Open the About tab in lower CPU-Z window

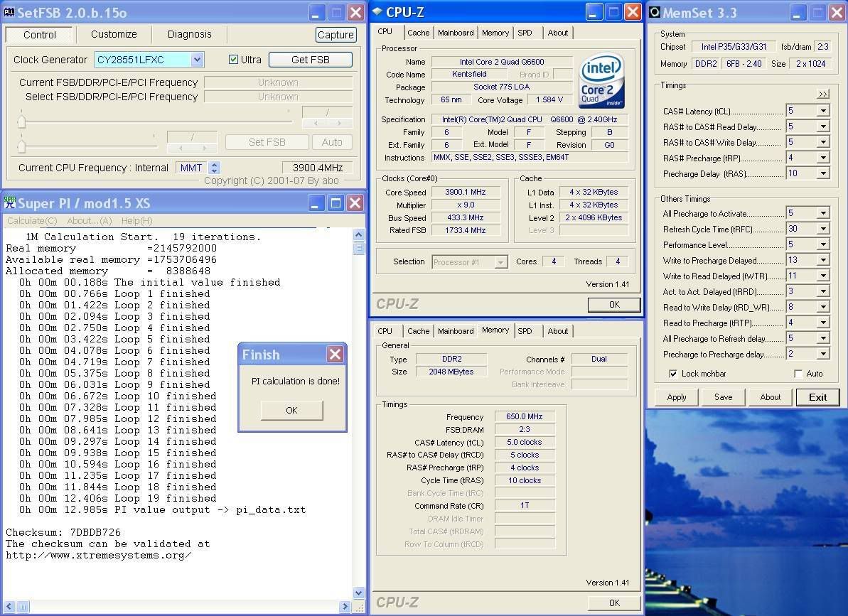tap(557, 331)
